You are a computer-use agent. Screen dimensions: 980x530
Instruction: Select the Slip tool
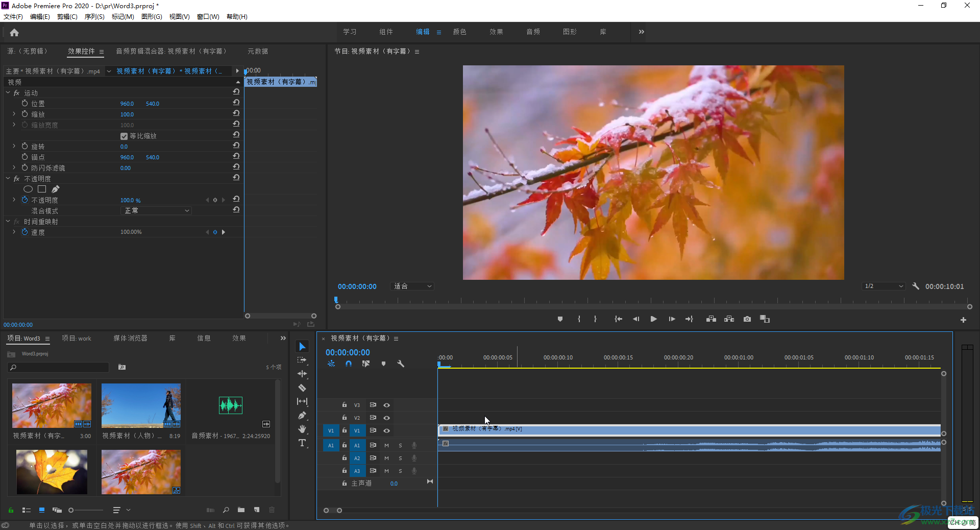pyautogui.click(x=302, y=401)
